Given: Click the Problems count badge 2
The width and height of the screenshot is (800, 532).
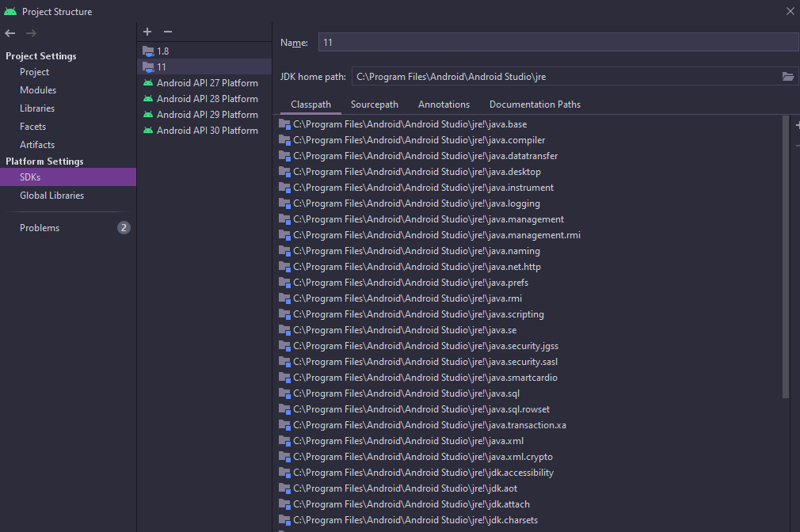Looking at the screenshot, I should click(x=124, y=228).
